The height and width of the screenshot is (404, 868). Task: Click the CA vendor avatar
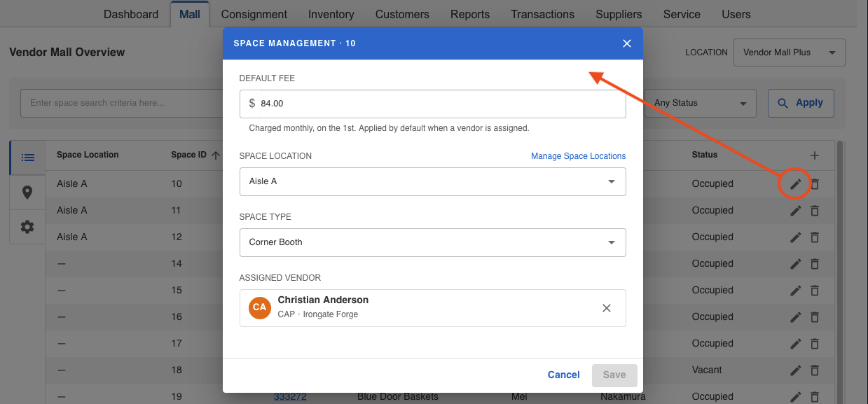pyautogui.click(x=260, y=307)
